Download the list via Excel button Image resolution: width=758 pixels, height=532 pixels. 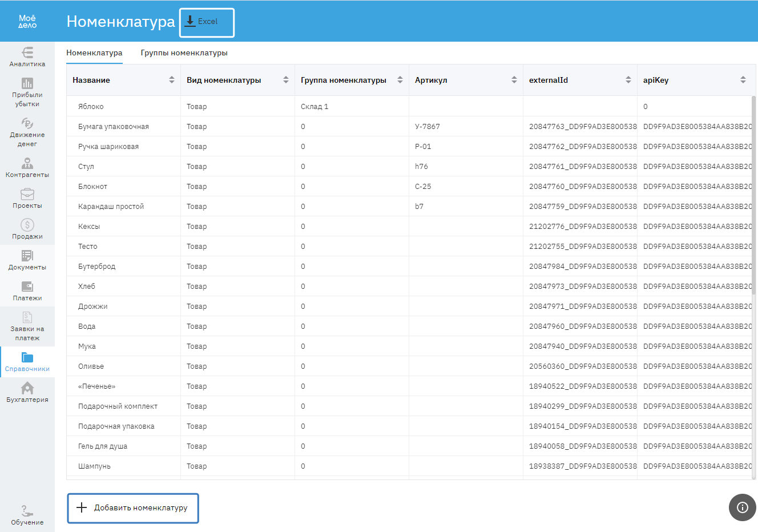207,22
